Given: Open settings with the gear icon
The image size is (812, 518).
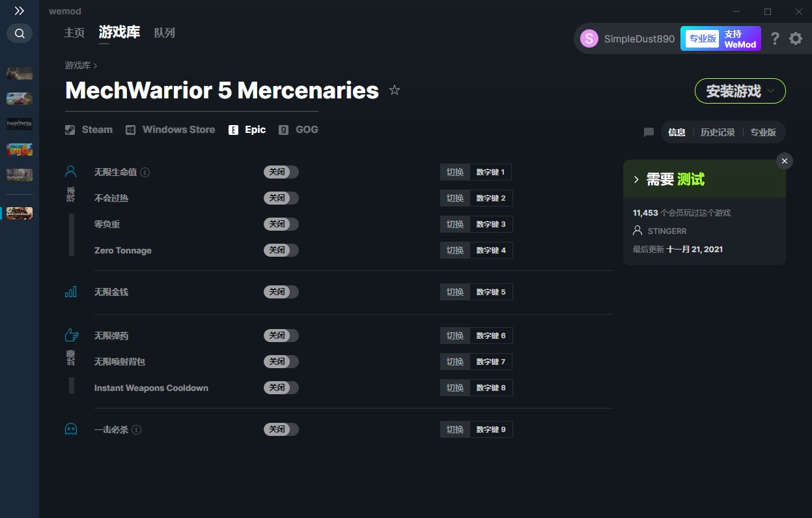Looking at the screenshot, I should point(796,38).
